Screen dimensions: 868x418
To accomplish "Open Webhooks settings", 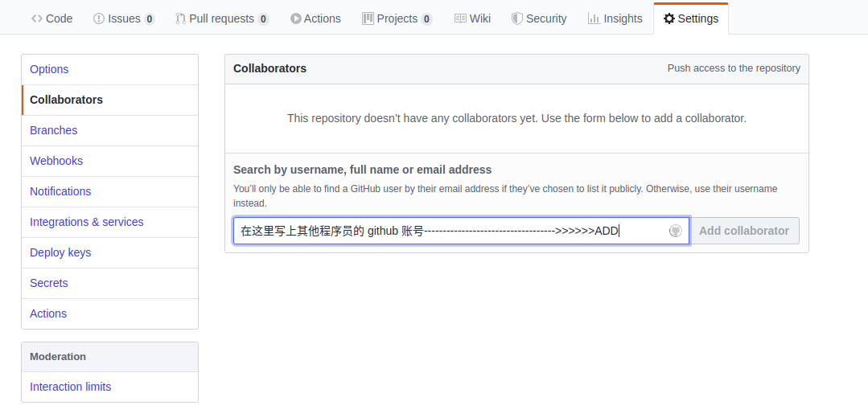I will pyautogui.click(x=109, y=161).
